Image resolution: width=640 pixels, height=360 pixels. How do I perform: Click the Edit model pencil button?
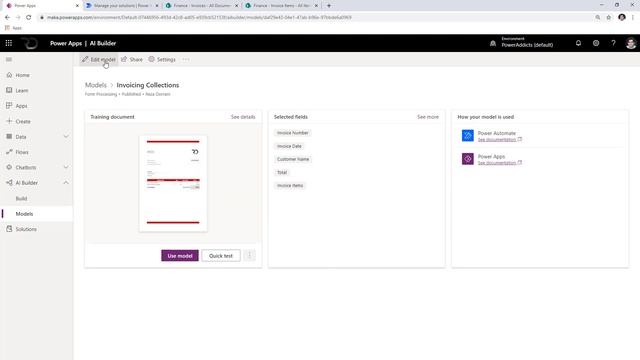(99, 60)
